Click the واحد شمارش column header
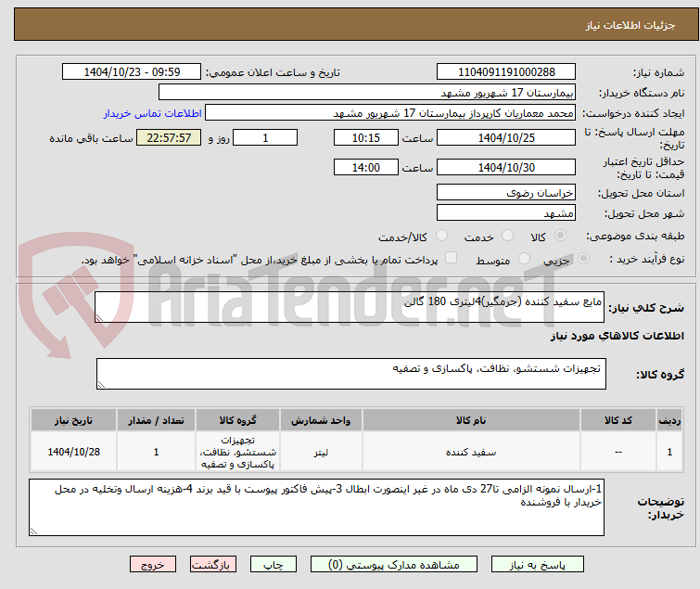The height and width of the screenshot is (589, 700). coord(321,420)
